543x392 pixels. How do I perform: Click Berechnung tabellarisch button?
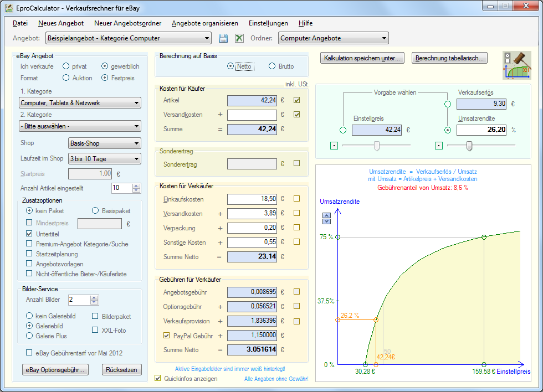(x=449, y=58)
